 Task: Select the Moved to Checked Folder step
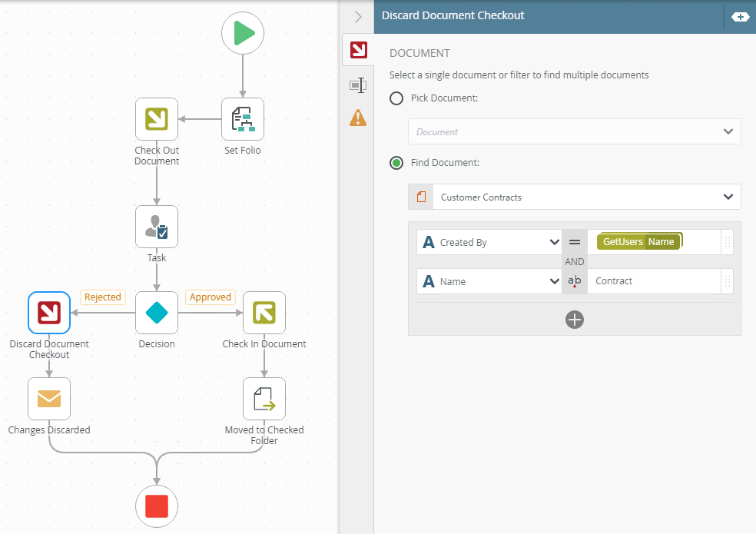264,399
